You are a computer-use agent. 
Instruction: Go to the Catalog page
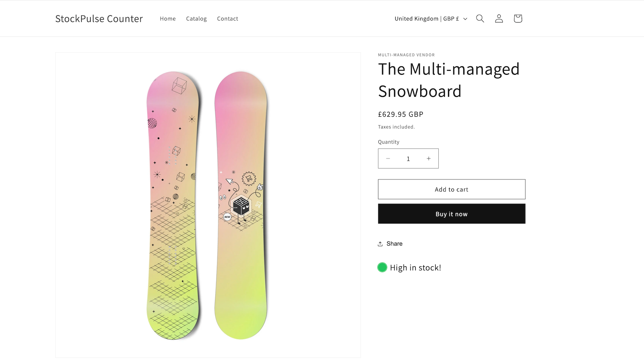point(196,19)
